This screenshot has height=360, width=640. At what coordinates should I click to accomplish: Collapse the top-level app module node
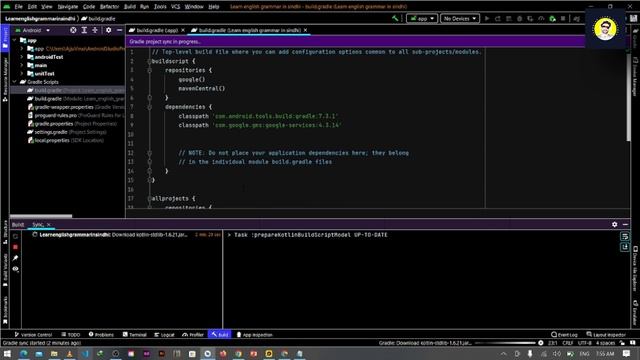[x=15, y=40]
